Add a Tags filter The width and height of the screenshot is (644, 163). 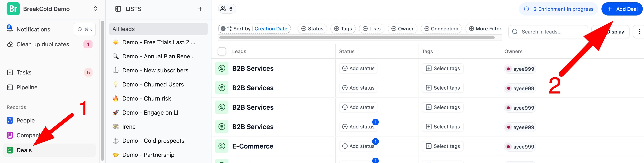(x=343, y=29)
